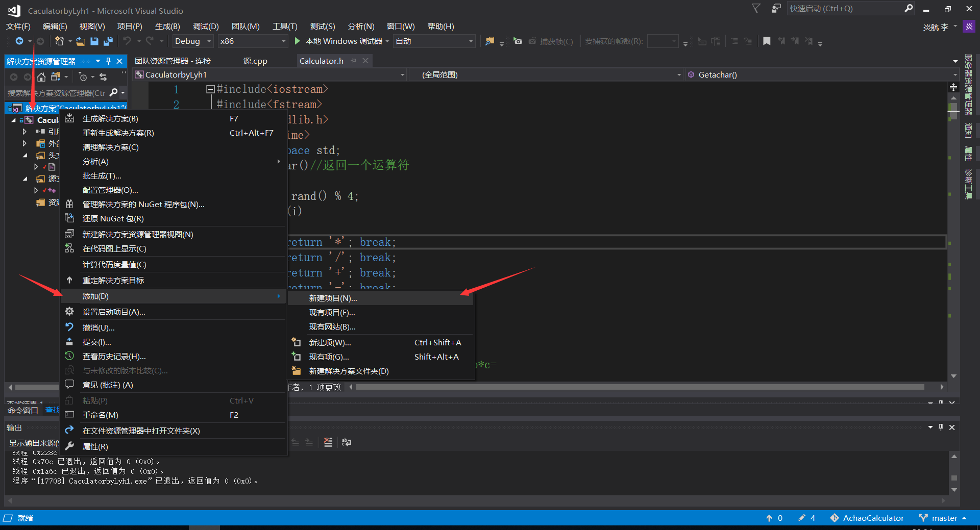Open the Debug configuration dropdown
980x530 pixels.
click(193, 41)
